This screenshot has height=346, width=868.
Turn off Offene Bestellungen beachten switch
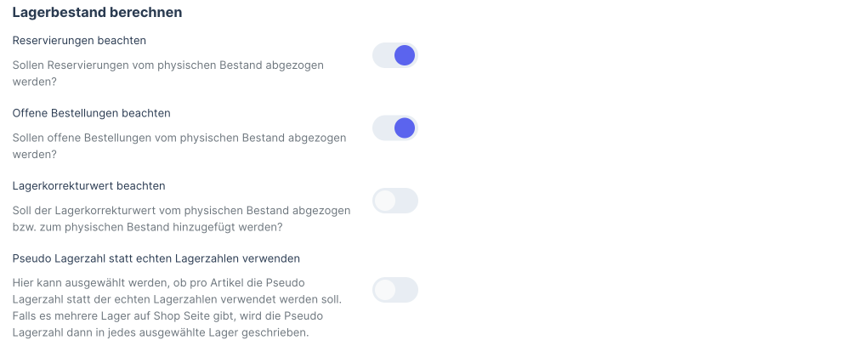pos(395,128)
